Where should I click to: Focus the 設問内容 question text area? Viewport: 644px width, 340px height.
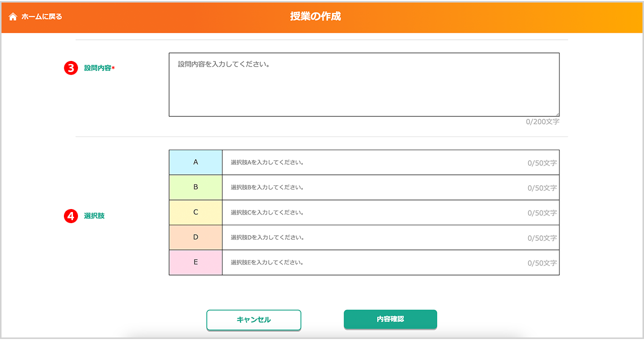click(364, 85)
